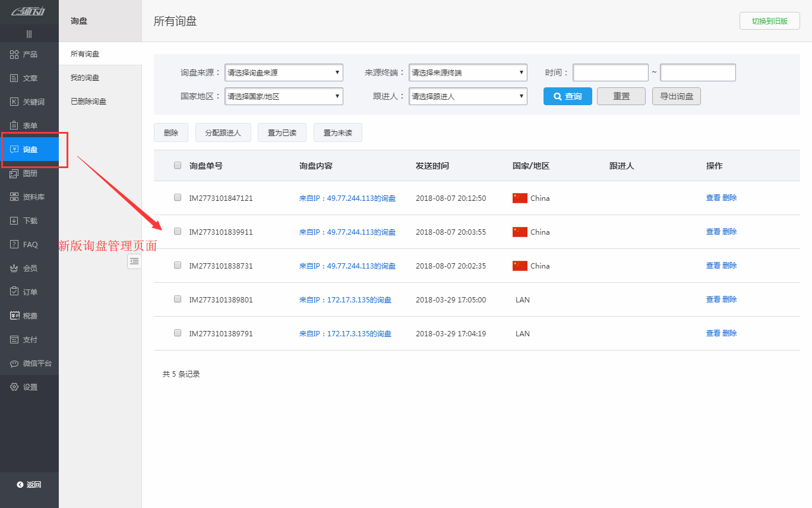Tick the checkbox for IM2773101389801
This screenshot has height=508, width=812.
coord(177,299)
